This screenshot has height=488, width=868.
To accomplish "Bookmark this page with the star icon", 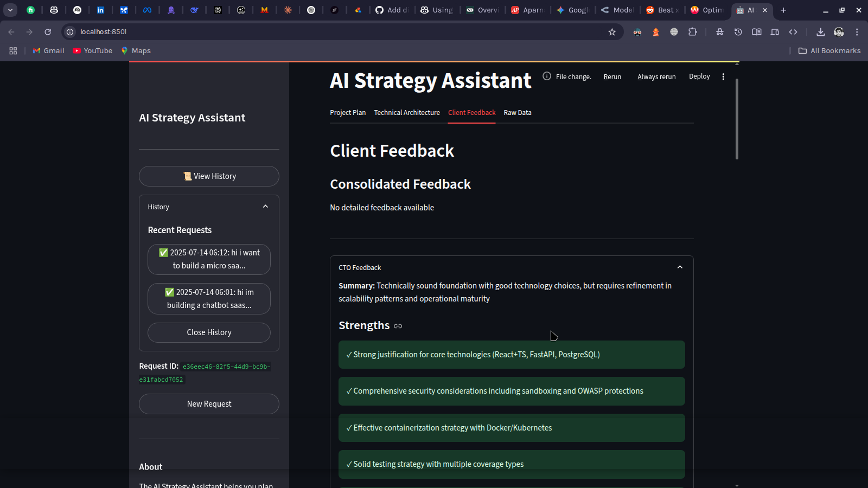I will point(612,32).
